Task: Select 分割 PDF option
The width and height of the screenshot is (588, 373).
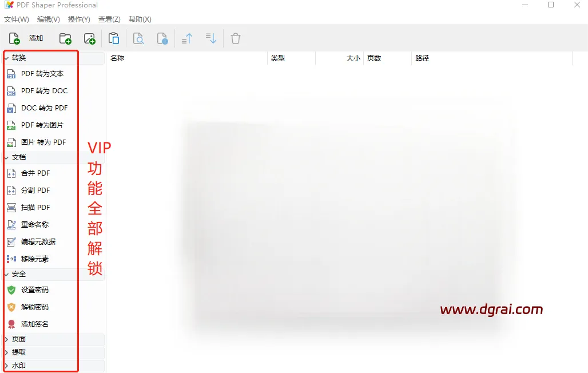Action: click(35, 191)
